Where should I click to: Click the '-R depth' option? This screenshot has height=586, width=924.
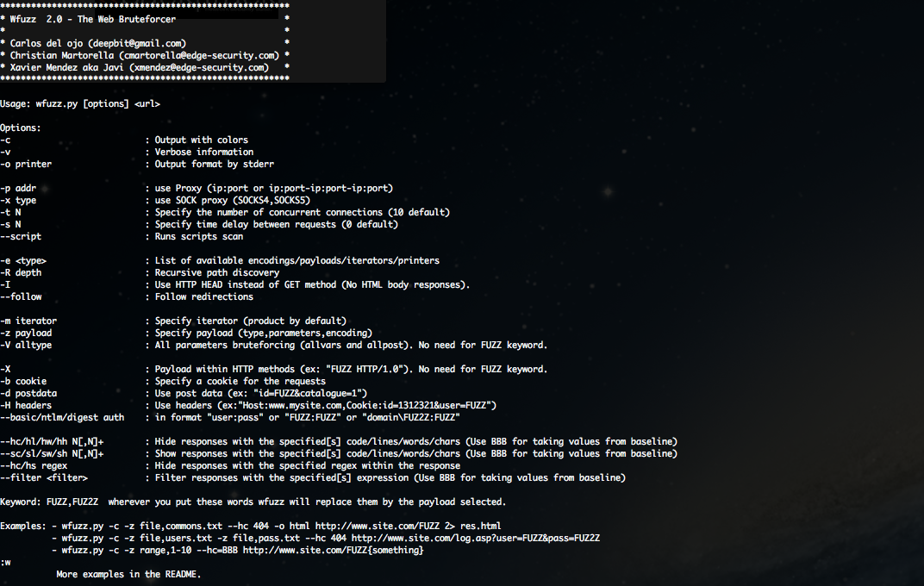click(21, 272)
